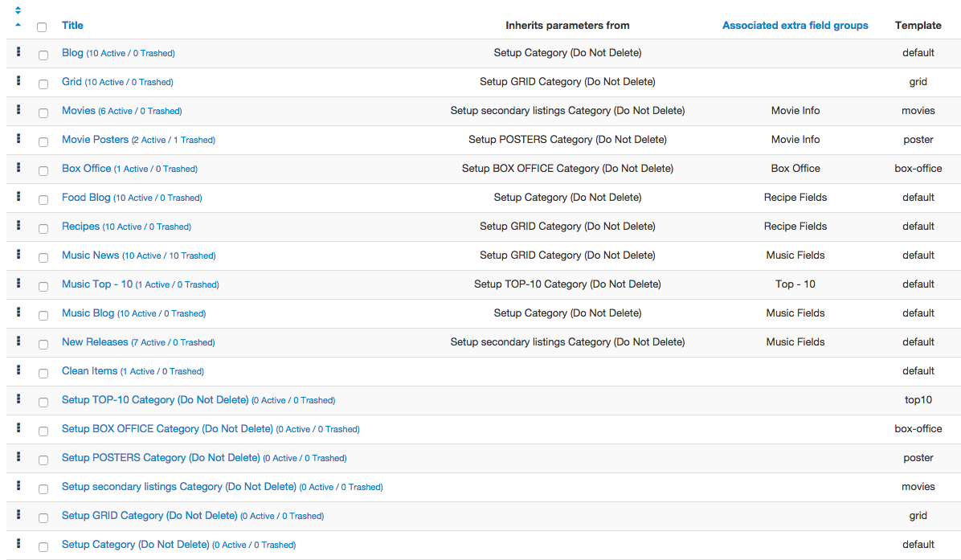Check the Recipes row checkbox
Image resolution: width=961 pixels, height=560 pixels.
point(43,228)
